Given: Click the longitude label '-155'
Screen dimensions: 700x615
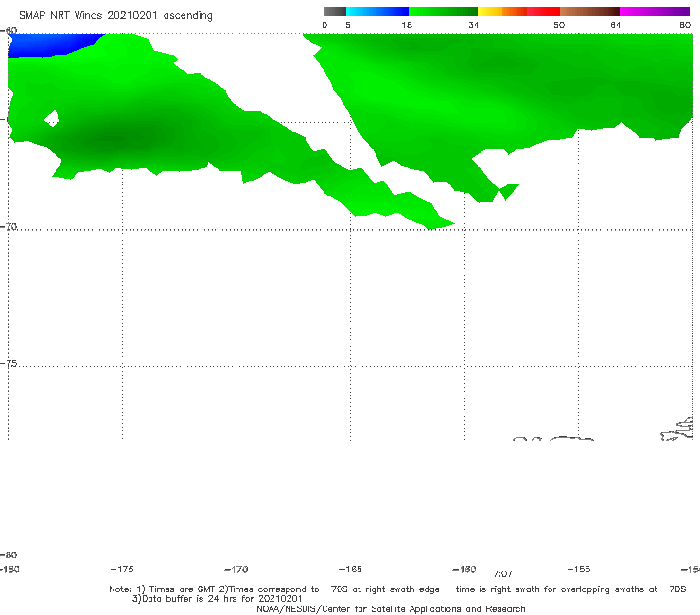Looking at the screenshot, I should (579, 570).
